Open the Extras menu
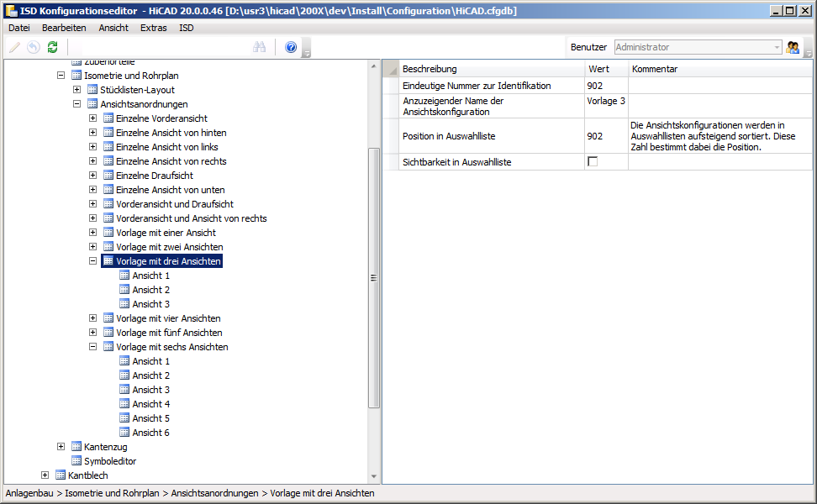817x504 pixels. click(x=153, y=28)
